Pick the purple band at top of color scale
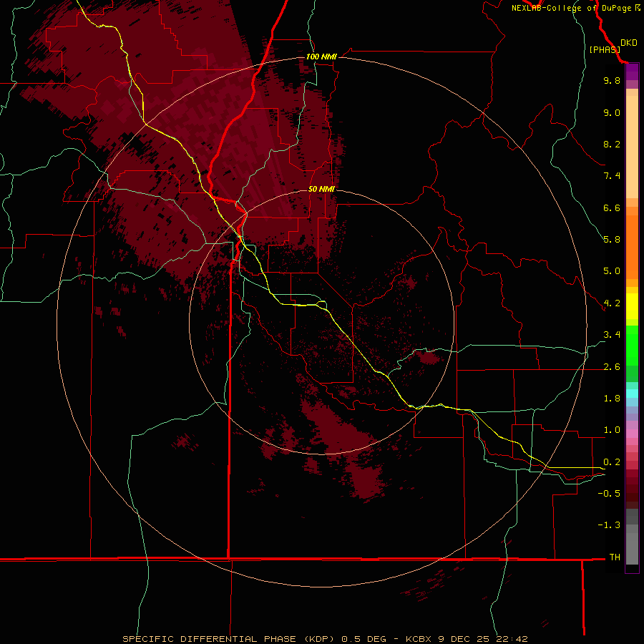The width and height of the screenshot is (644, 644). 632,72
